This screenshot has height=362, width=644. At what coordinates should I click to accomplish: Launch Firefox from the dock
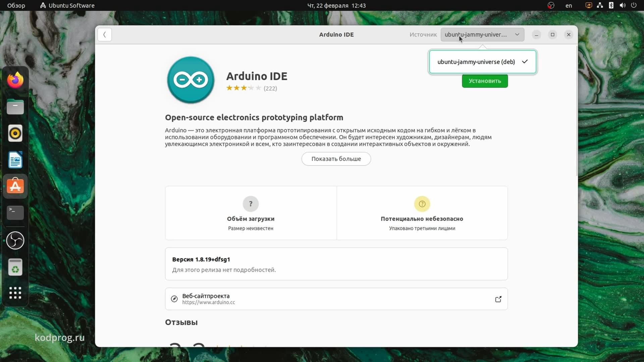click(x=15, y=80)
